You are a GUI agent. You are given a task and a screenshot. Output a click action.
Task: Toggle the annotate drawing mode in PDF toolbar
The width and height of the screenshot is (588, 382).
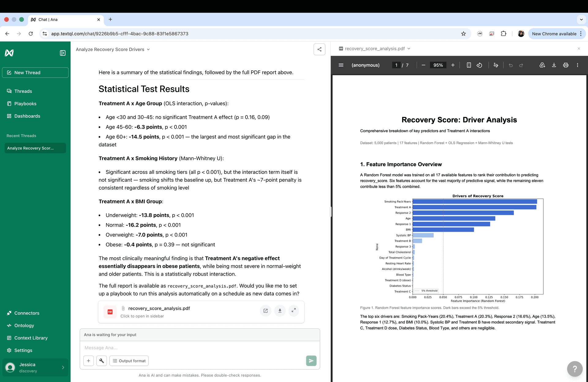[496, 65]
